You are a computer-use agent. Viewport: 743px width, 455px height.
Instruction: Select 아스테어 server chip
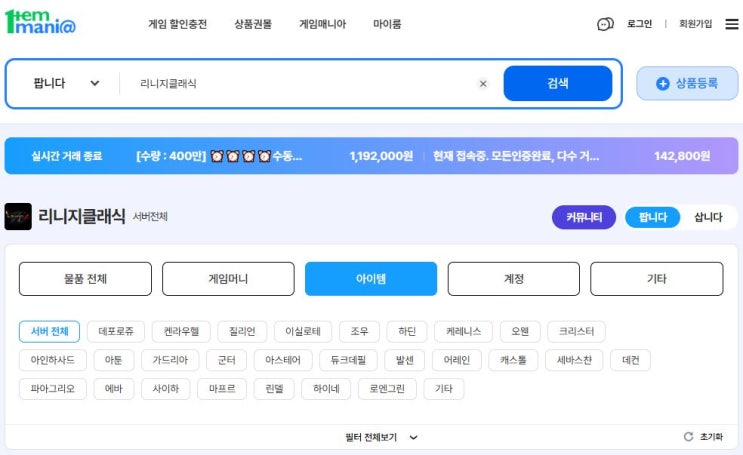283,360
